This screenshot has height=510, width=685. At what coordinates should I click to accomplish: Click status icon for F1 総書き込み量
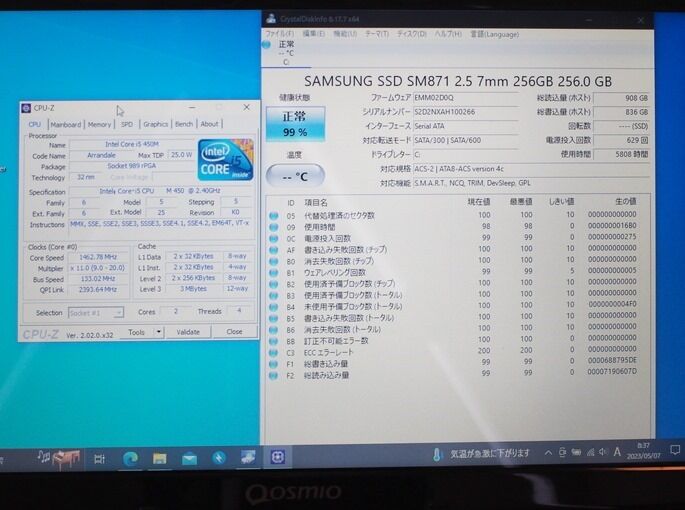click(273, 364)
